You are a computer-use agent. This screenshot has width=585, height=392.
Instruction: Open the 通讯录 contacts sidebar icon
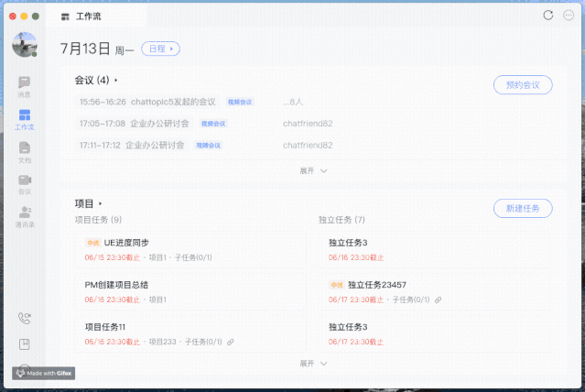[x=25, y=214]
